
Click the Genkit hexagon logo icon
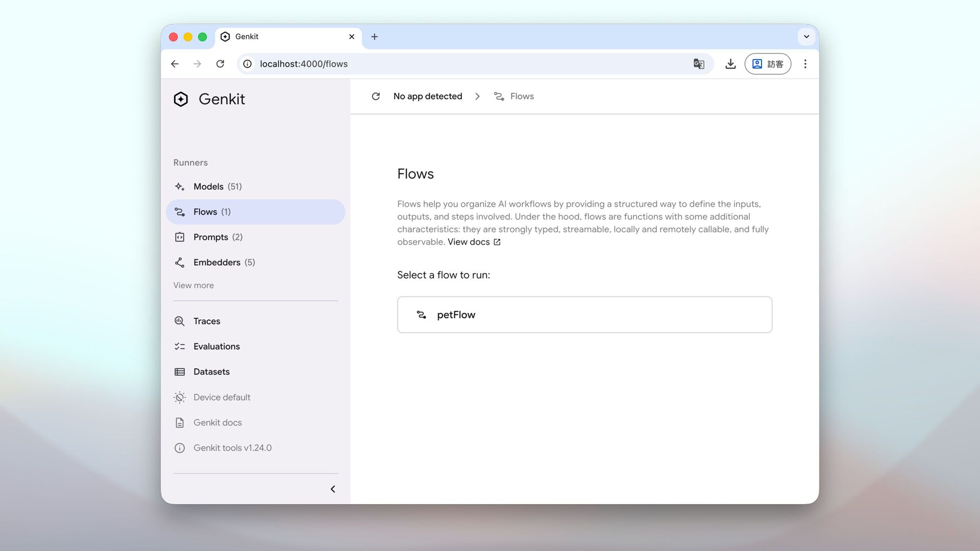click(181, 99)
